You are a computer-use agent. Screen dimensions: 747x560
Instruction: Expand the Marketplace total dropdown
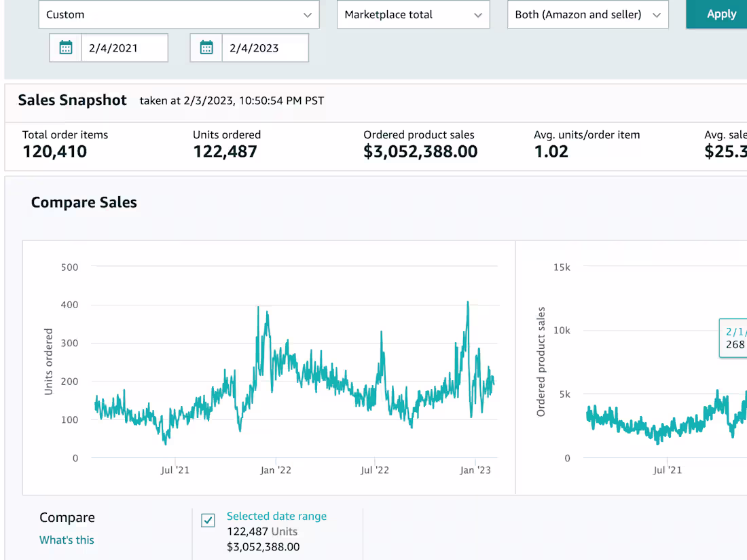point(413,14)
